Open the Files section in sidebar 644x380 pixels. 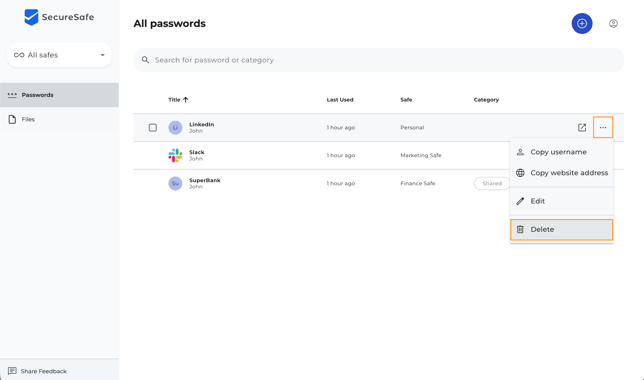[x=59, y=119]
